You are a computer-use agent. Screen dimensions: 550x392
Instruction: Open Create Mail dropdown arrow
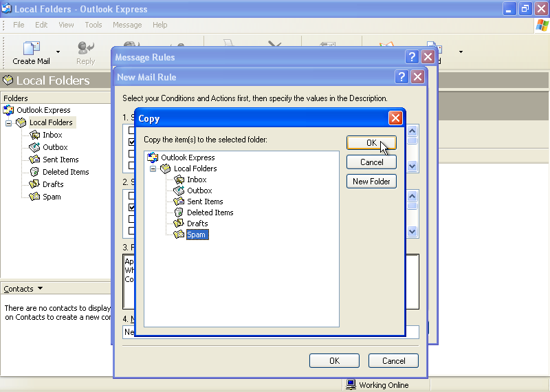click(x=58, y=52)
